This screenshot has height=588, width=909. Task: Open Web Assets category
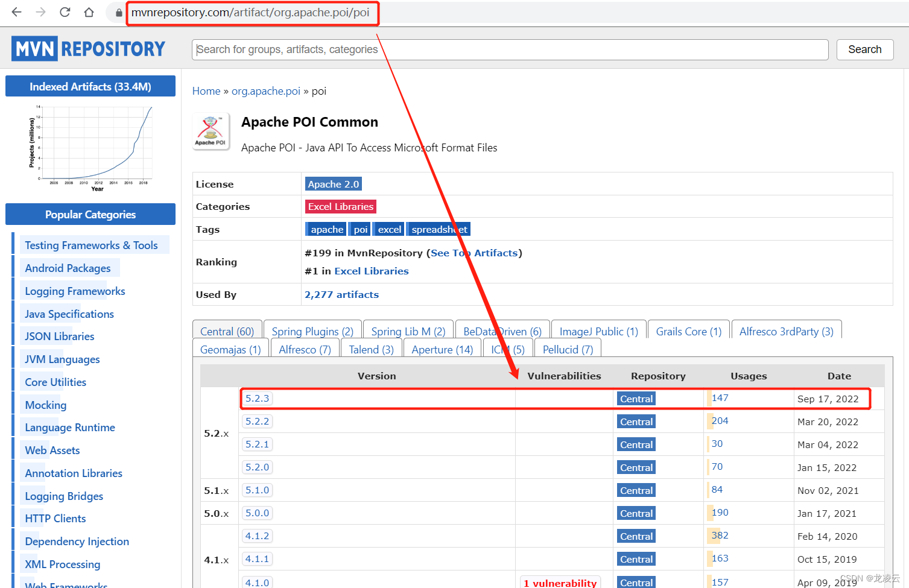(52, 450)
